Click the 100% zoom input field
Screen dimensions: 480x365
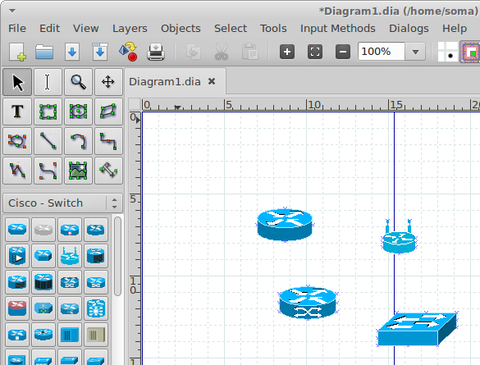(x=381, y=52)
